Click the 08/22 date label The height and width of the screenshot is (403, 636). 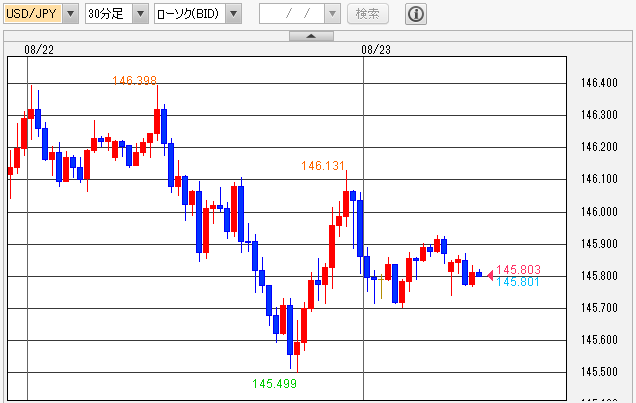[x=39, y=49]
